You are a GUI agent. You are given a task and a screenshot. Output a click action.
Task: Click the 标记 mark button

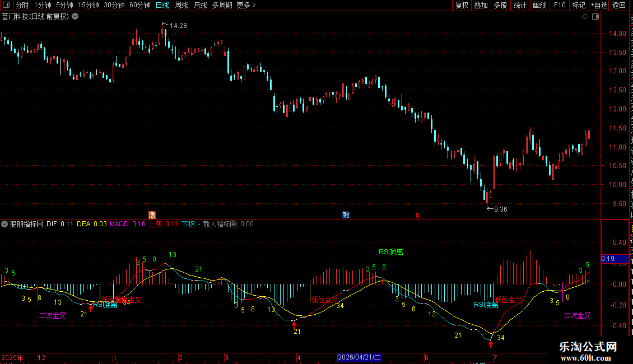579,5
